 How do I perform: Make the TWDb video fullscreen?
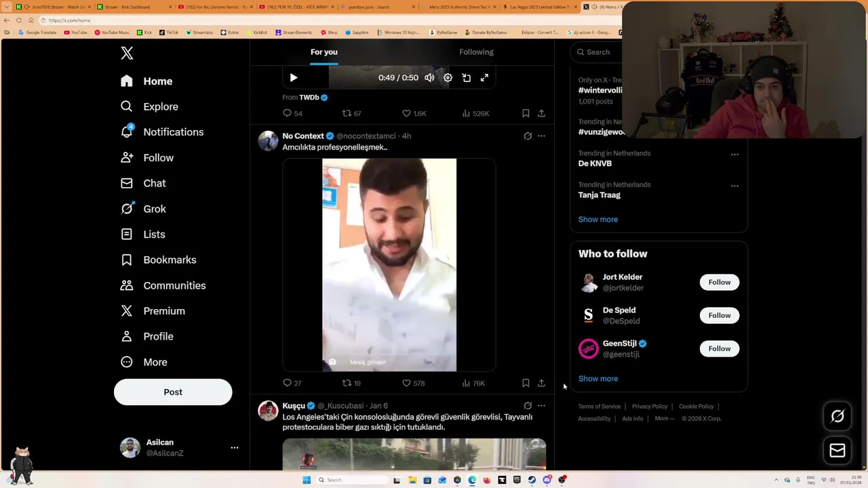(x=484, y=78)
